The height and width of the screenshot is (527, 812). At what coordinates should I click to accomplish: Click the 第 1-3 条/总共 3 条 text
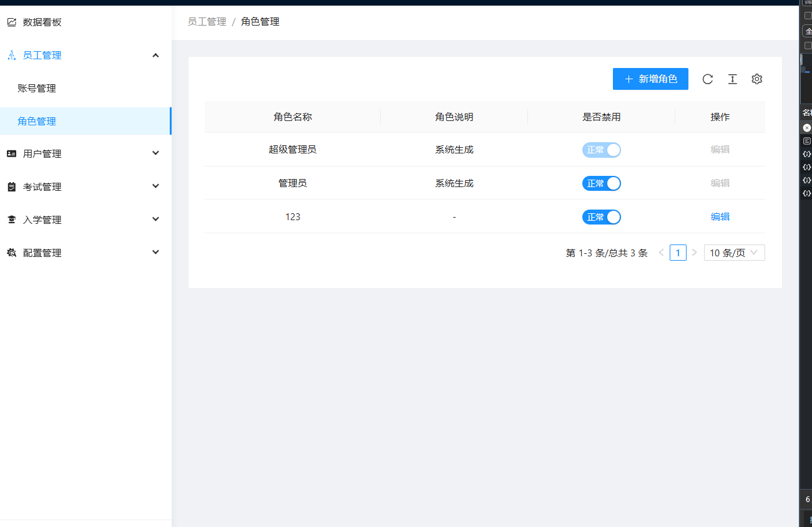(x=607, y=253)
